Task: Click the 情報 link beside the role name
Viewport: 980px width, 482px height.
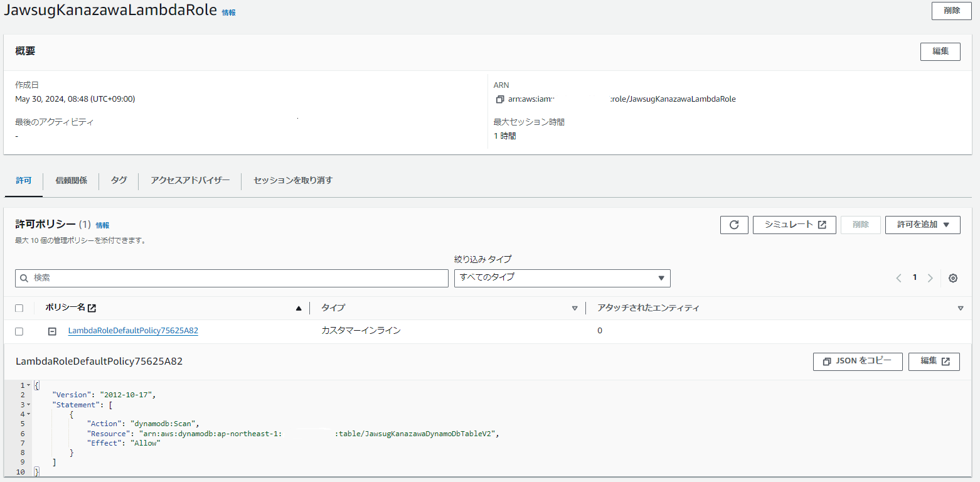Action: click(x=229, y=13)
